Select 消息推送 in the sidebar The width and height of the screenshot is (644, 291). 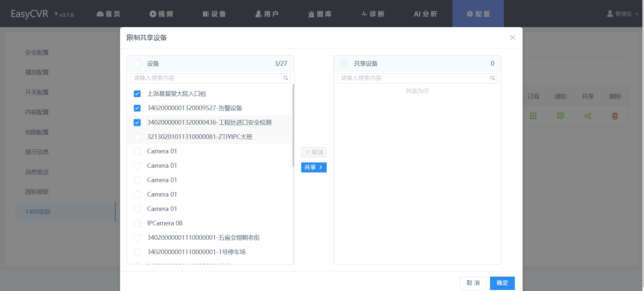point(37,172)
